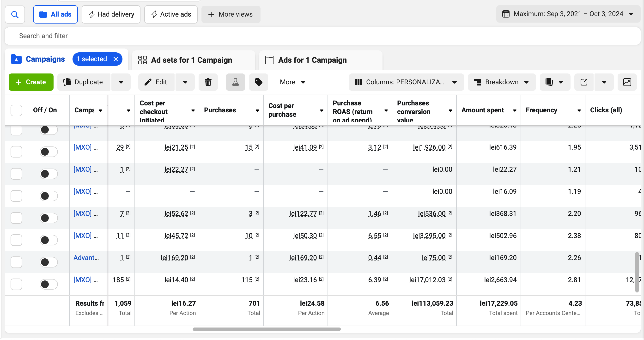The image size is (644, 340).
Task: Expand the export options arrow
Action: [x=604, y=82]
